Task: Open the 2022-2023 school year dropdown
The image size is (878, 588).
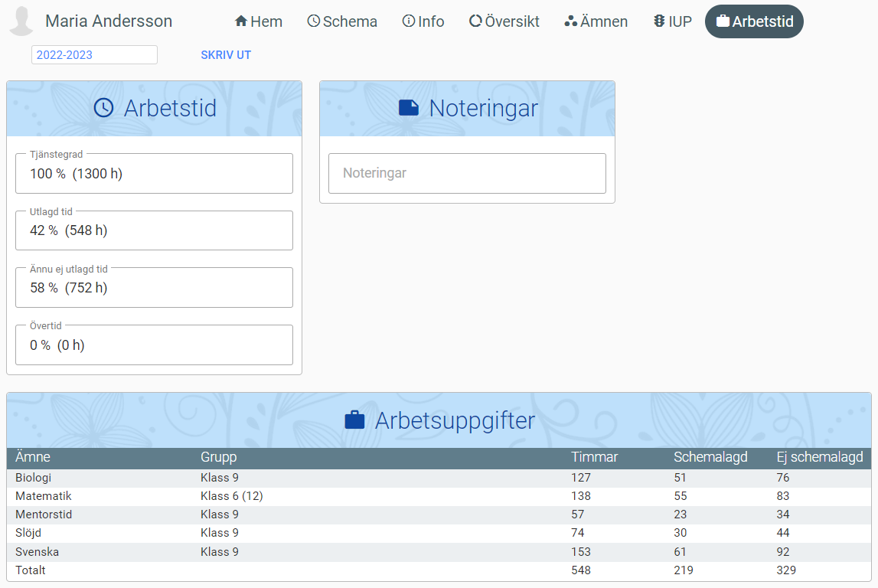Action: click(94, 54)
